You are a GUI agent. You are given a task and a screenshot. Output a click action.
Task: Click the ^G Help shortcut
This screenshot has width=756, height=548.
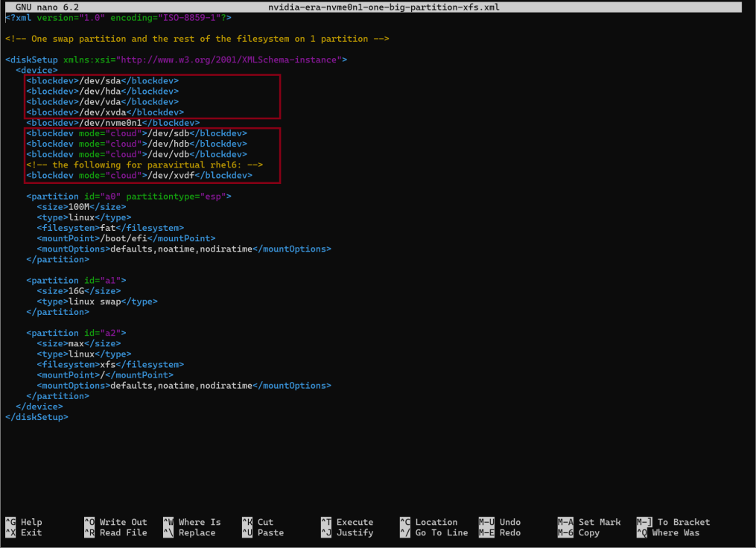[x=24, y=522]
